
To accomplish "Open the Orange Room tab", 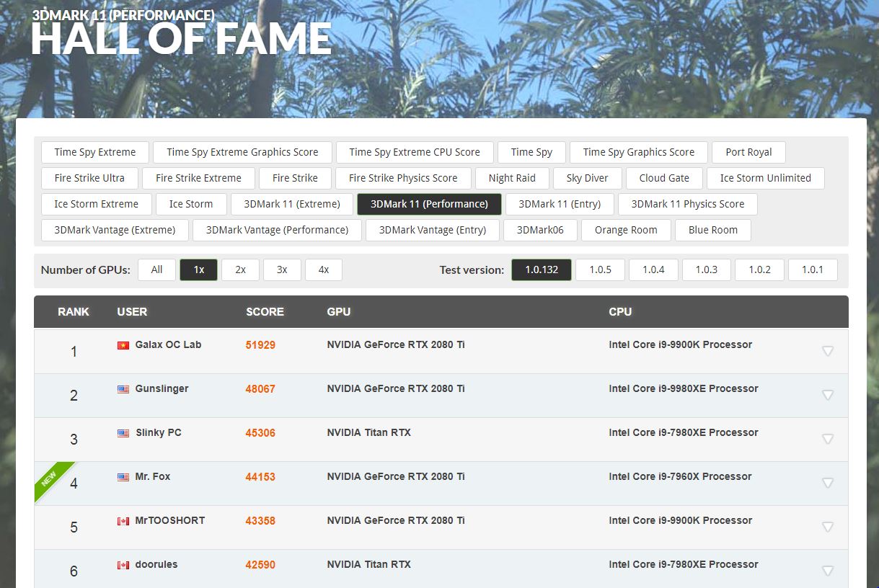I will (626, 230).
